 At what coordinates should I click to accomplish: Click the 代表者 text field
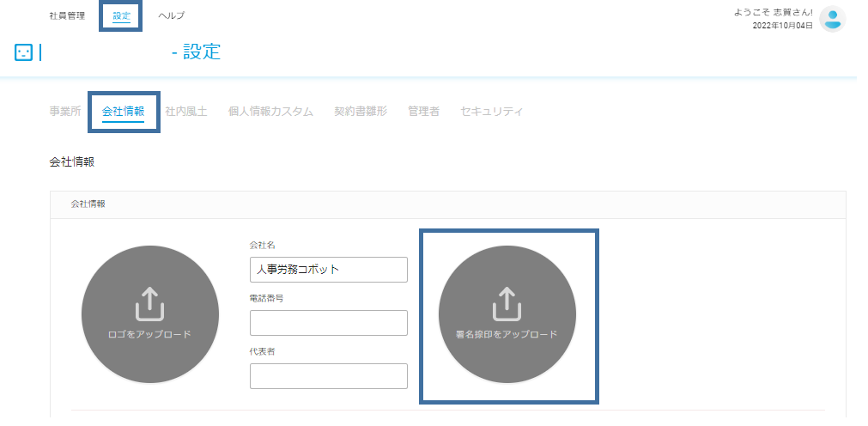(328, 376)
